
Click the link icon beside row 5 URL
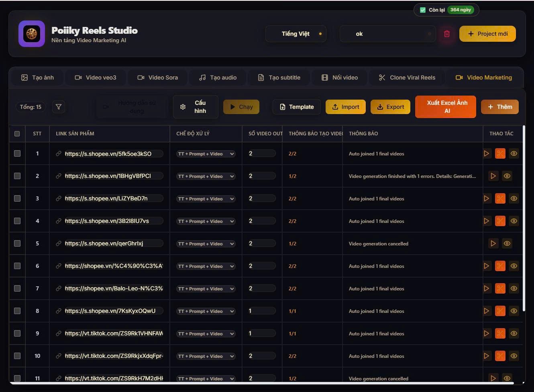(59, 243)
